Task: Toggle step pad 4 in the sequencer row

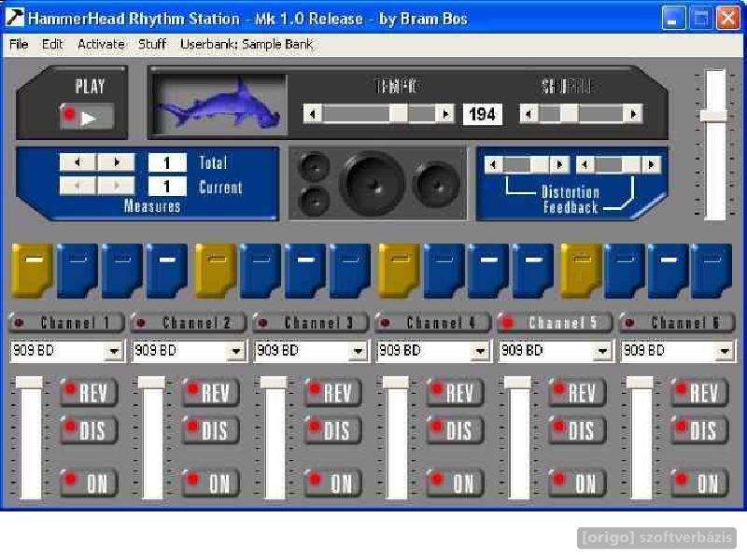Action: point(167,271)
